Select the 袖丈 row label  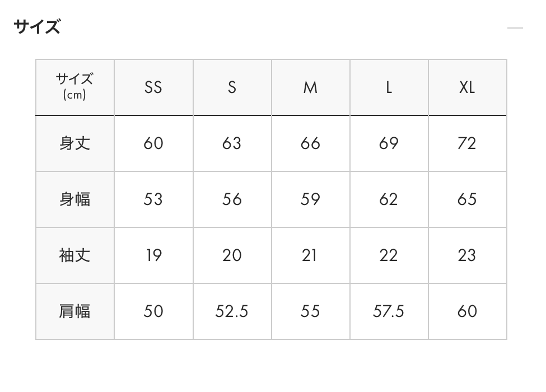tap(74, 255)
